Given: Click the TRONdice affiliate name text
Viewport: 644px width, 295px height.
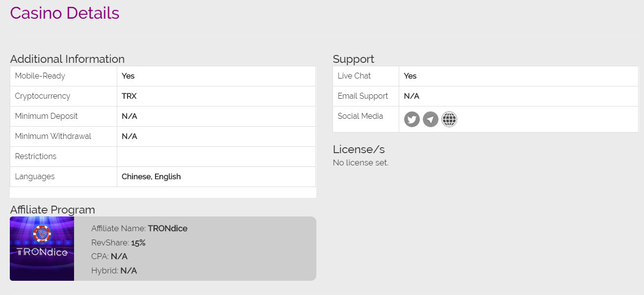Looking at the screenshot, I should (x=167, y=228).
